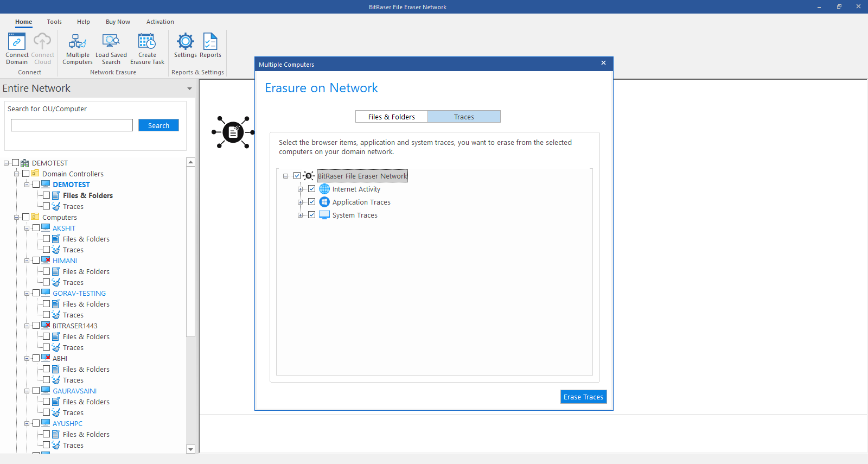
Task: Click the GORAV-TESTING computer icon
Action: [46, 293]
